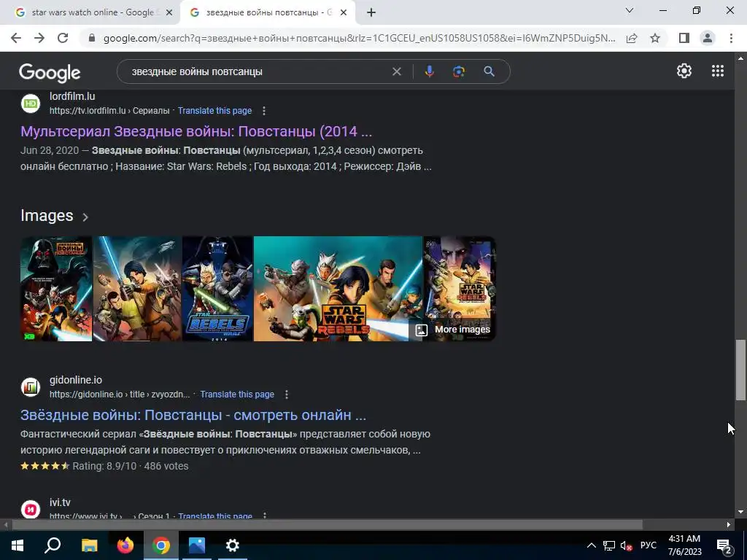Open the Photos app in taskbar
This screenshot has height=560, width=747.
(x=197, y=545)
